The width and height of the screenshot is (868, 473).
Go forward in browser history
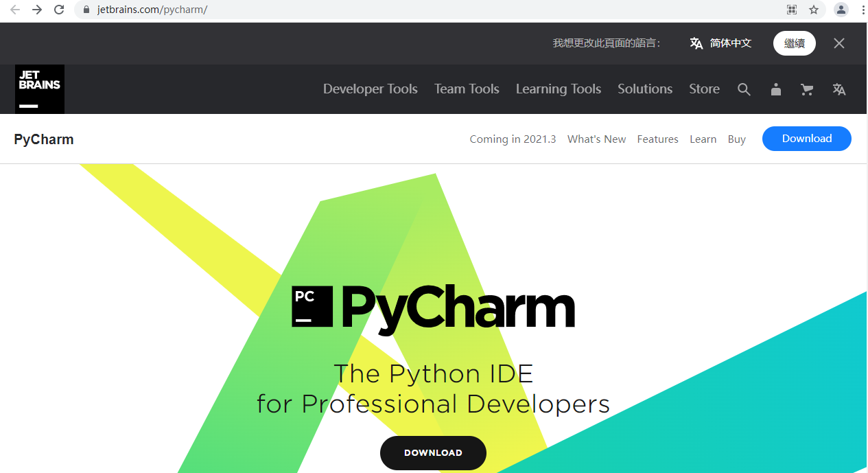pyautogui.click(x=37, y=10)
